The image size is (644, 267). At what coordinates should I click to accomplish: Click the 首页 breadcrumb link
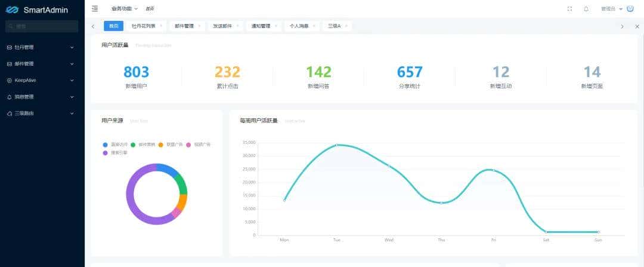tap(150, 8)
